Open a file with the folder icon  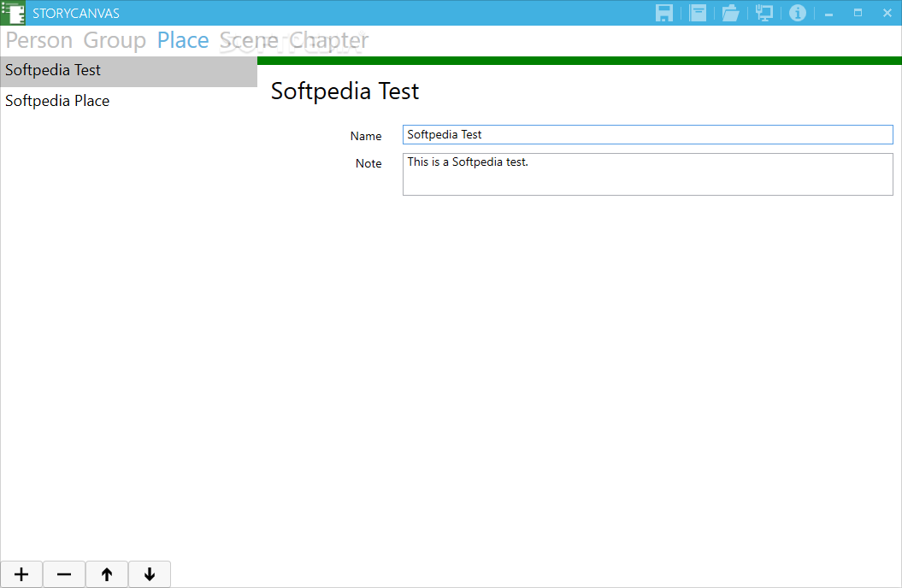[x=730, y=13]
